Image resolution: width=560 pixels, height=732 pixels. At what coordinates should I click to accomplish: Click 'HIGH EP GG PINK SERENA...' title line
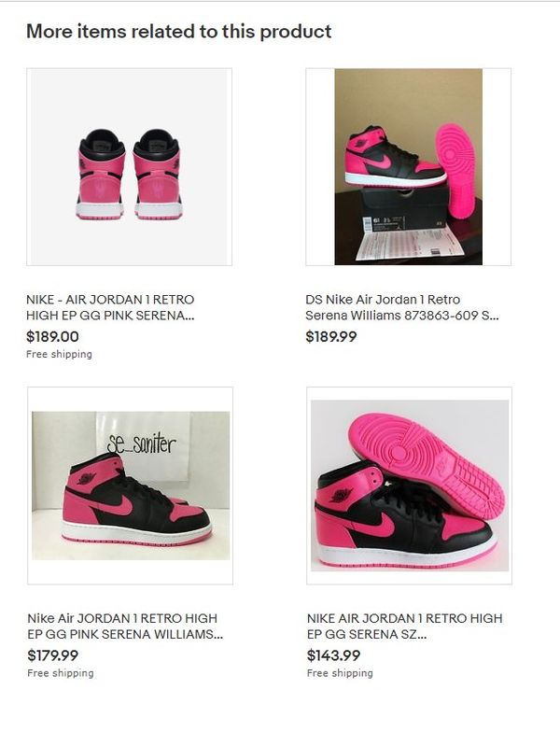(110, 316)
